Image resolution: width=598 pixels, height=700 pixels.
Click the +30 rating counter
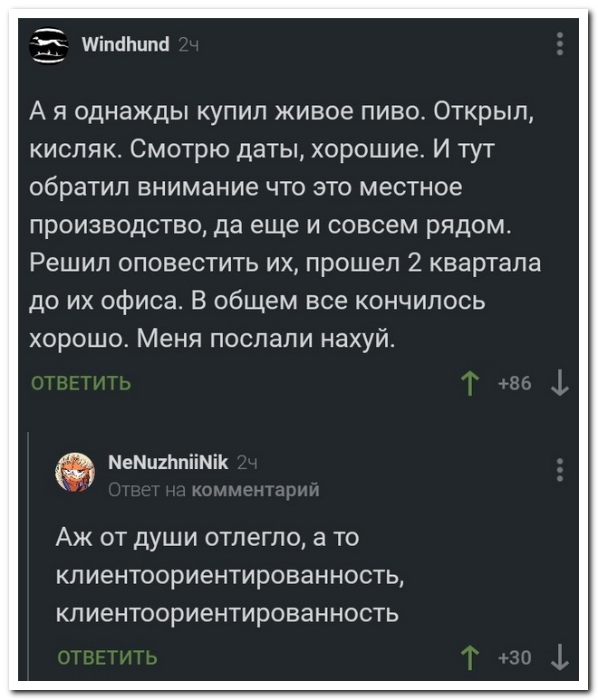[x=516, y=657]
